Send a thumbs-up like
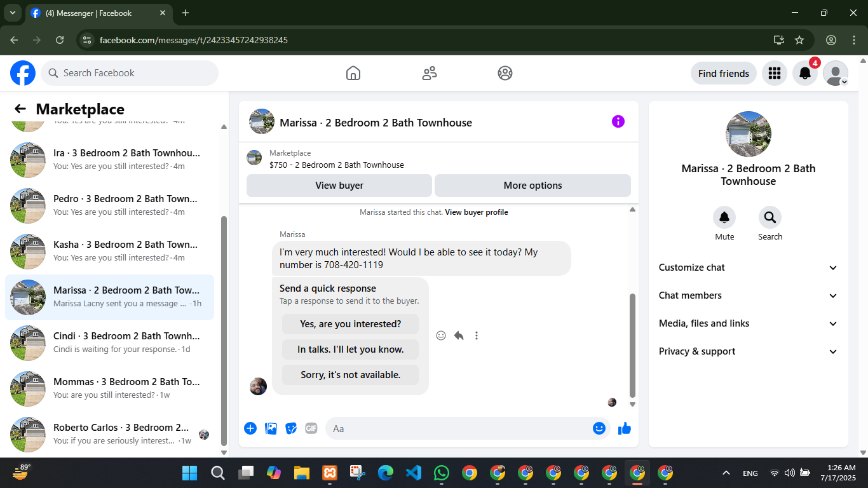Viewport: 868px width, 488px height. click(x=625, y=428)
